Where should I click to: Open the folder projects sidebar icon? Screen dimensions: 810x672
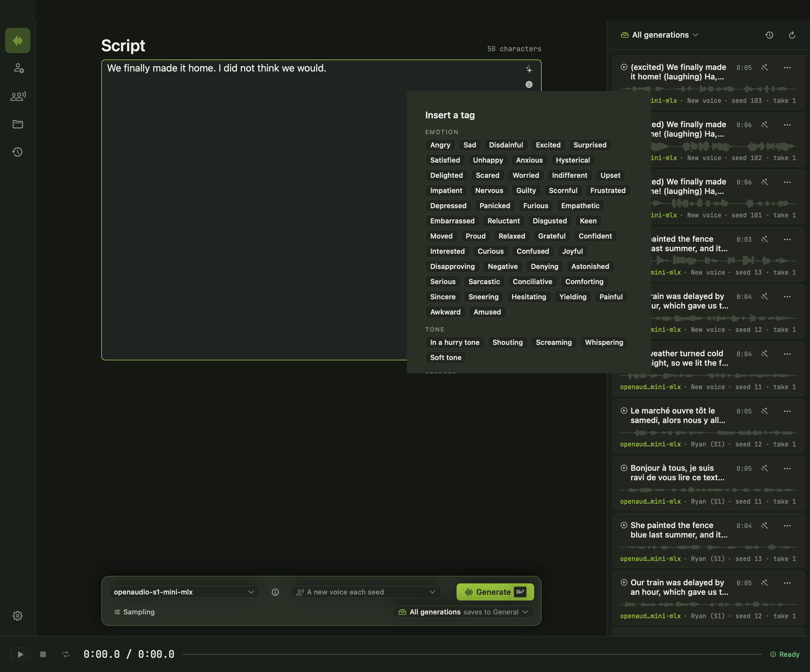18,124
